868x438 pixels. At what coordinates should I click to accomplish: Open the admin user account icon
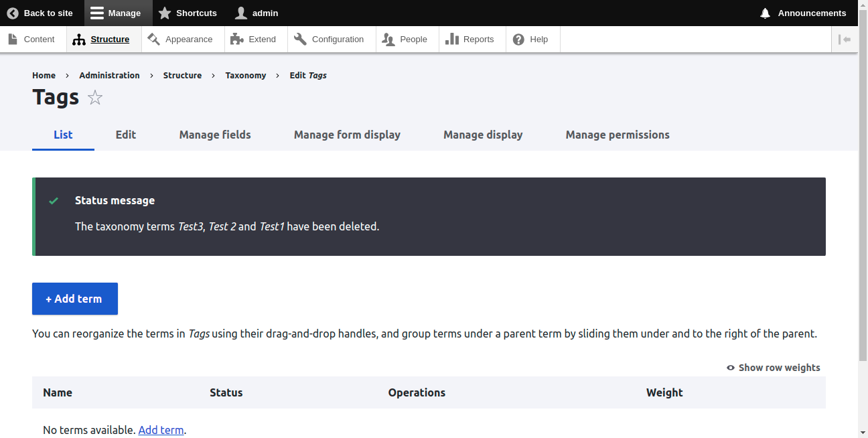pos(241,13)
